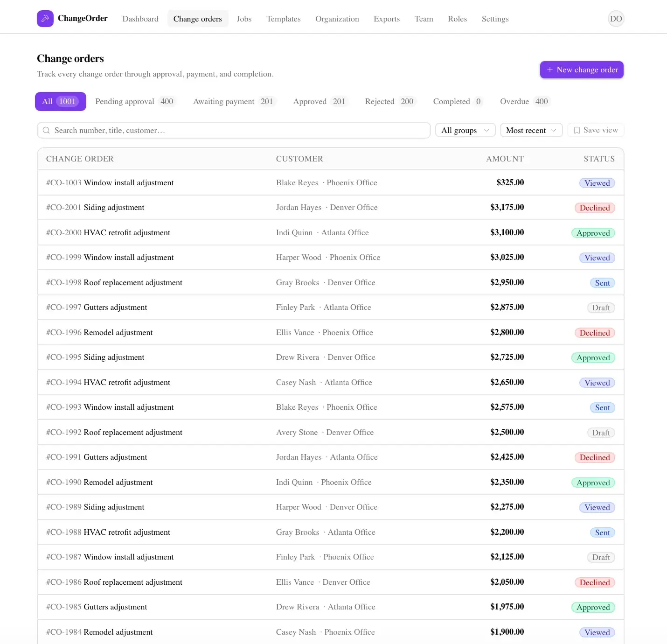Click customer Ellis Vance · Phoenix Office
Viewport: 667px width, 644px height.
(x=325, y=332)
